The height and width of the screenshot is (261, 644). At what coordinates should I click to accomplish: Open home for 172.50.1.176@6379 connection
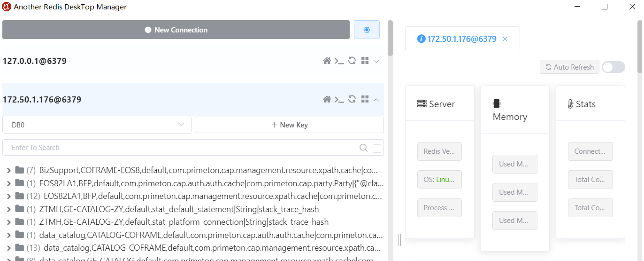(x=327, y=99)
